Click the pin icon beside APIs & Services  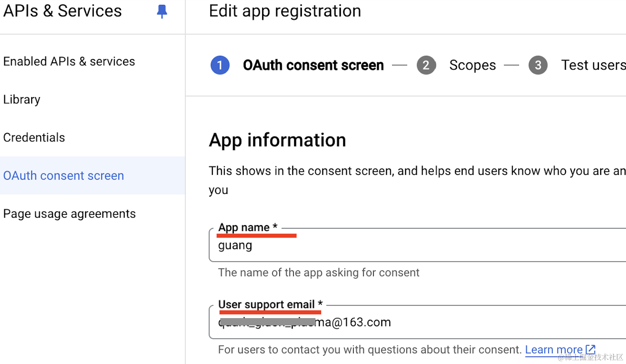pos(162,11)
